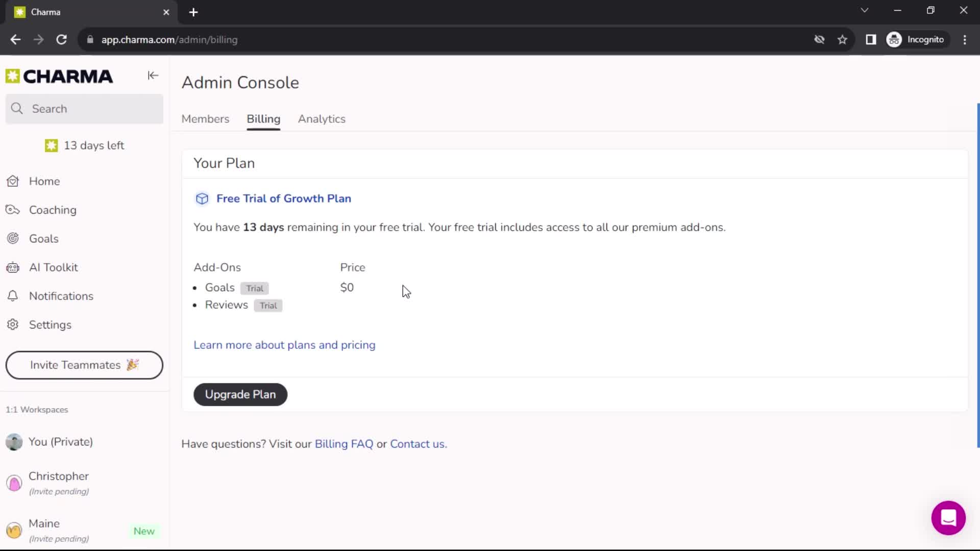Select the Billing tab
Image resolution: width=980 pixels, height=551 pixels.
point(263,119)
